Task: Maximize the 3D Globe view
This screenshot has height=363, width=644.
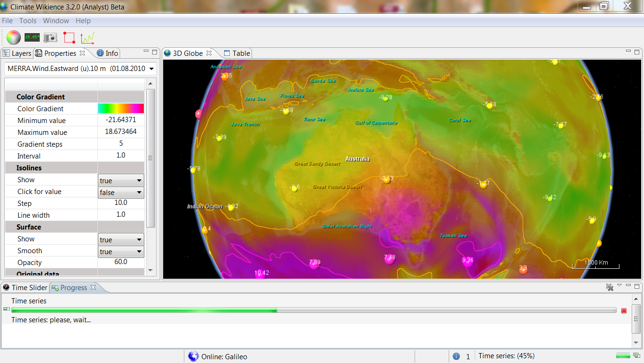Action: (x=637, y=52)
